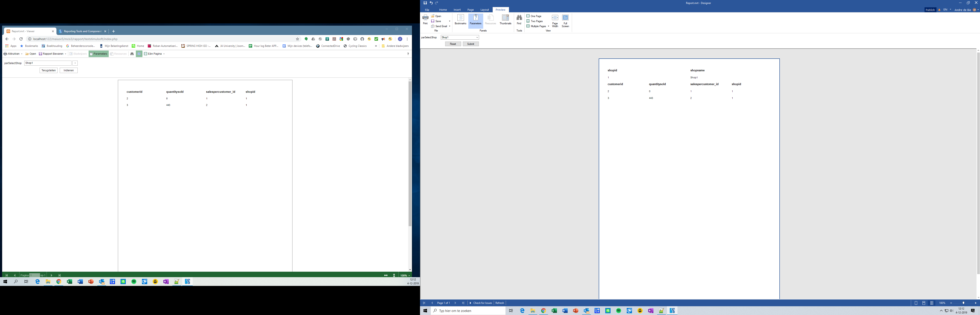
Task: Click Send Email in Designer ribbon
Action: click(x=439, y=26)
